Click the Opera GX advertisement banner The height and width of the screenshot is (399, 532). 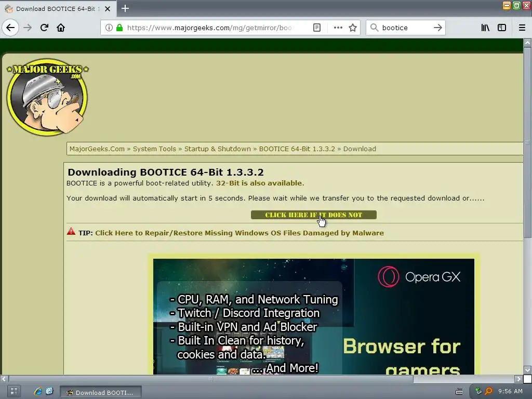(313, 316)
